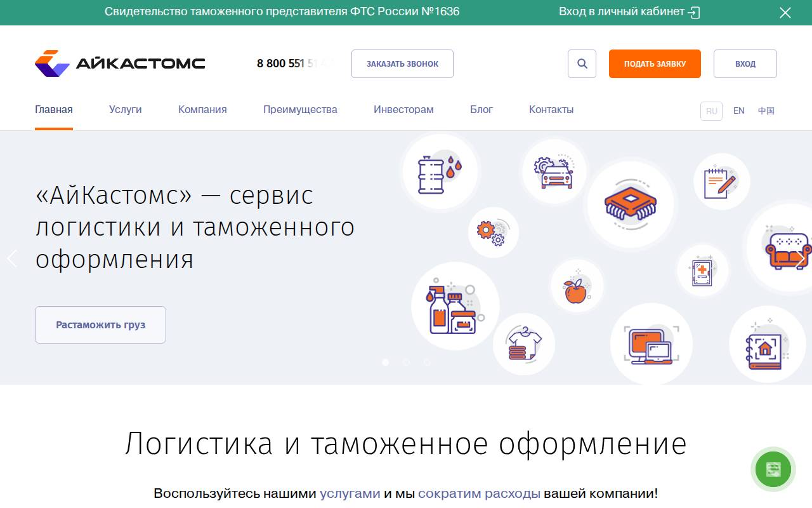Open Вход в личный кабинет link

629,12
